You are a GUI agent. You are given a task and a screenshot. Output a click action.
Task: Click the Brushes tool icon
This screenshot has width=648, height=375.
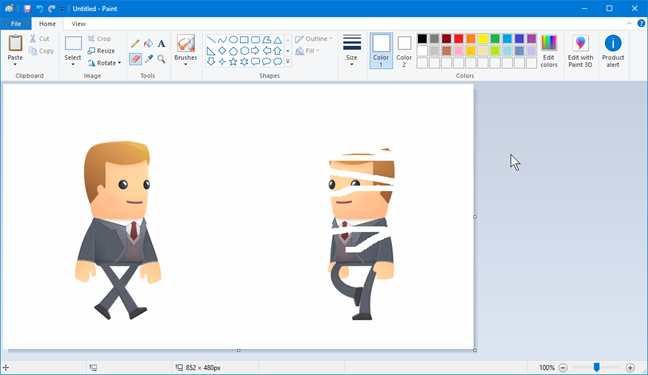(186, 43)
